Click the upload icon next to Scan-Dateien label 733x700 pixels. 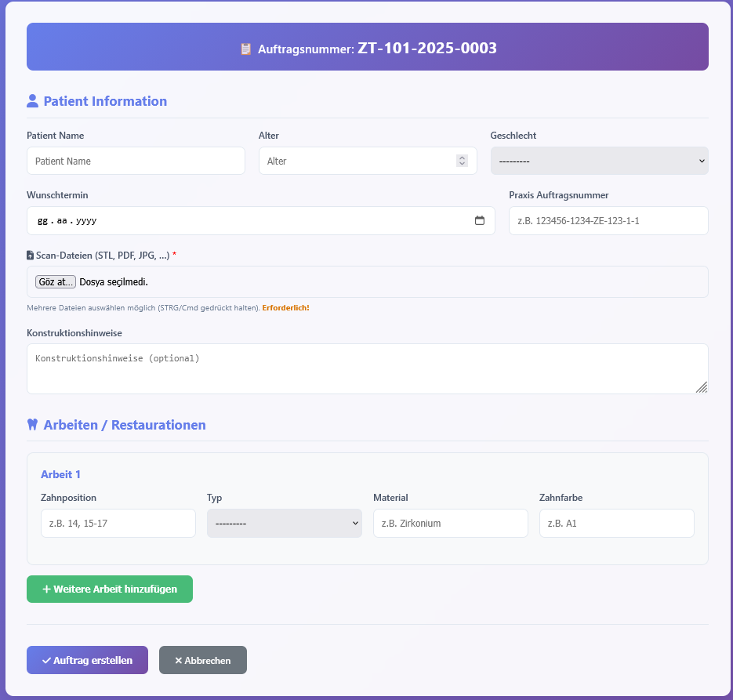pyautogui.click(x=31, y=256)
